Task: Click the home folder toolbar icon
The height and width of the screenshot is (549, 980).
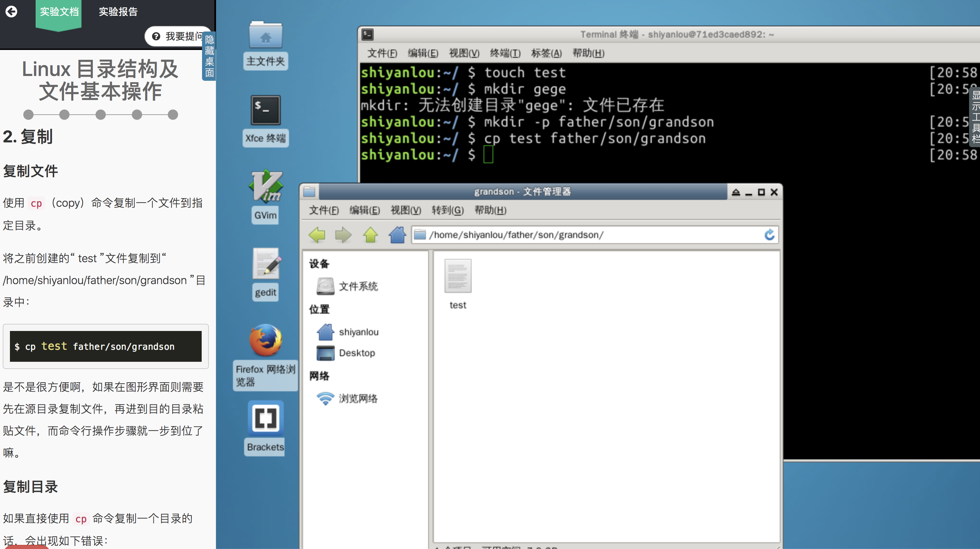Action: coord(397,234)
